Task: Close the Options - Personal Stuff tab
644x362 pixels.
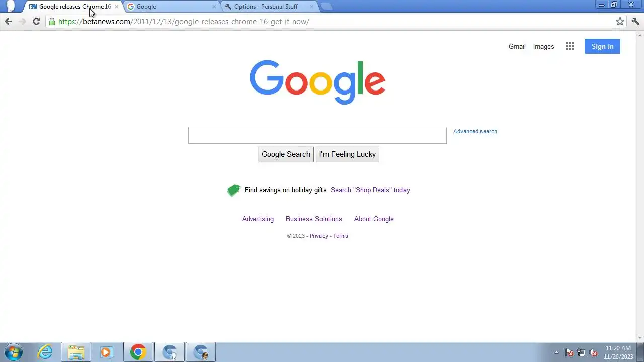Action: click(312, 7)
